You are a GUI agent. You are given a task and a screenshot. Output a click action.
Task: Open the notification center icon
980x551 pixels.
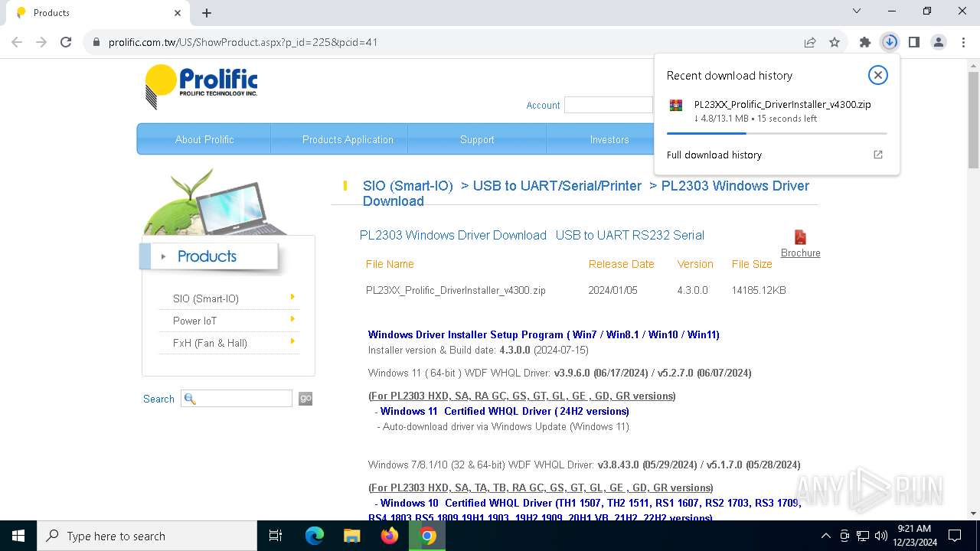click(x=955, y=536)
